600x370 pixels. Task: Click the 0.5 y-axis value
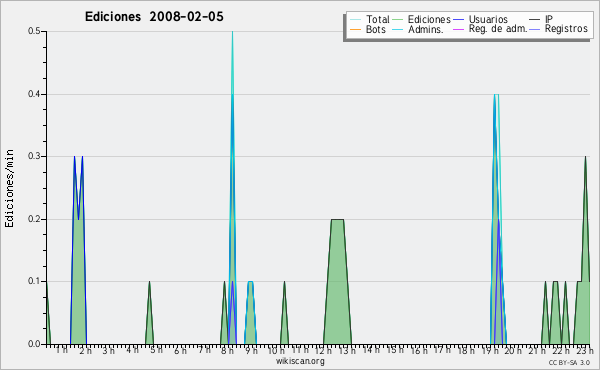(x=34, y=31)
